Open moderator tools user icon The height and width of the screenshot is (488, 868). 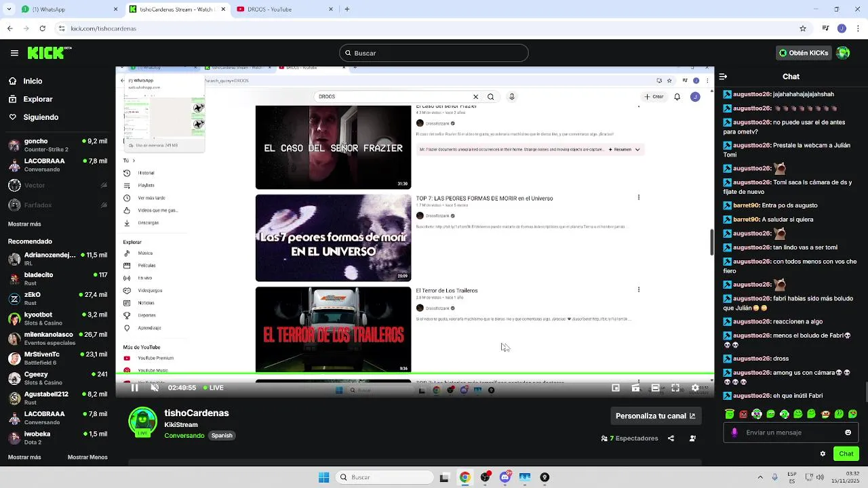pos(692,439)
